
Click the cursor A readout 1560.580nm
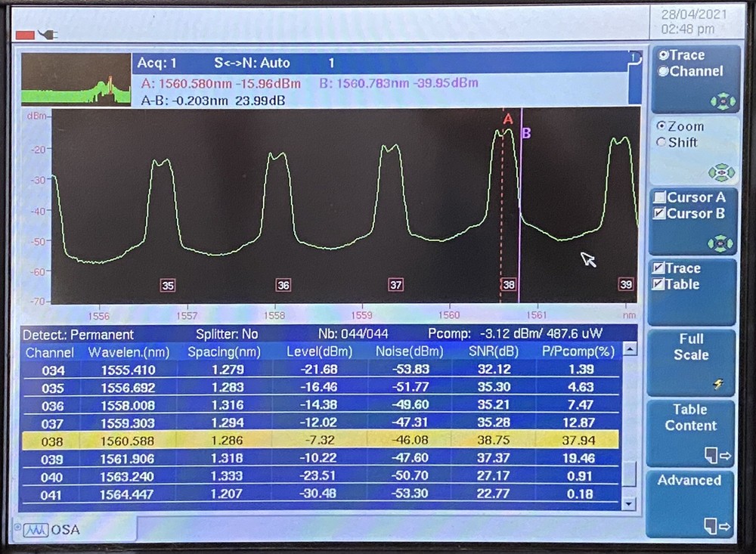click(221, 84)
